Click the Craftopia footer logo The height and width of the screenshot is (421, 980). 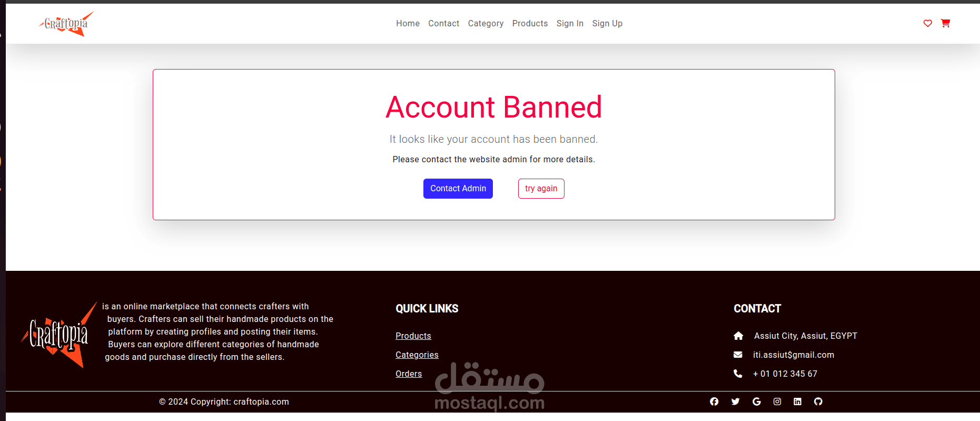pos(59,335)
